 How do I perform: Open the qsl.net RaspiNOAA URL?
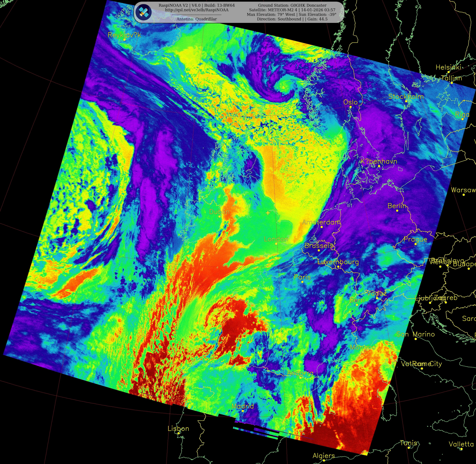197,10
